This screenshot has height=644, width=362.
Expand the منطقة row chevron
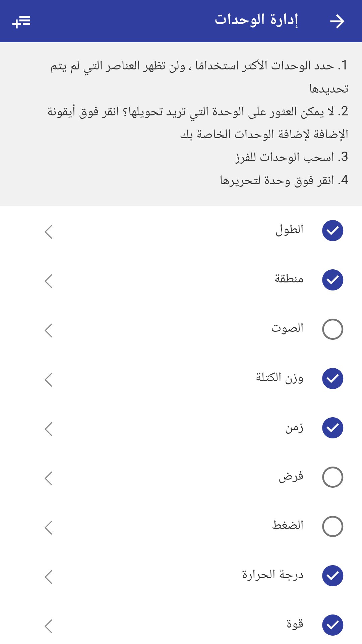click(x=49, y=281)
